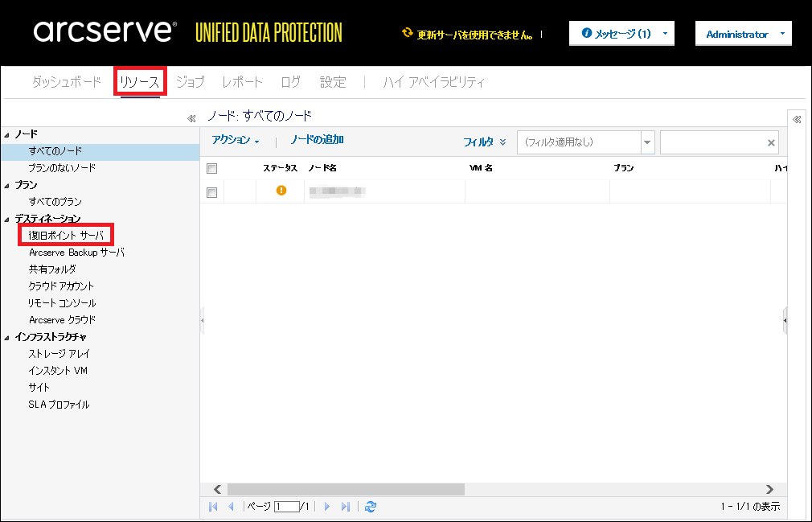812x522 pixels.
Task: Click the left arrow of the horizontal scrollbar
Action: (218, 489)
